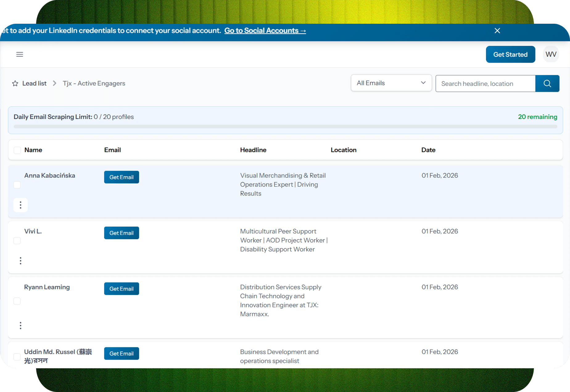Open the hamburger navigation menu
This screenshot has height=392, width=570.
19,55
